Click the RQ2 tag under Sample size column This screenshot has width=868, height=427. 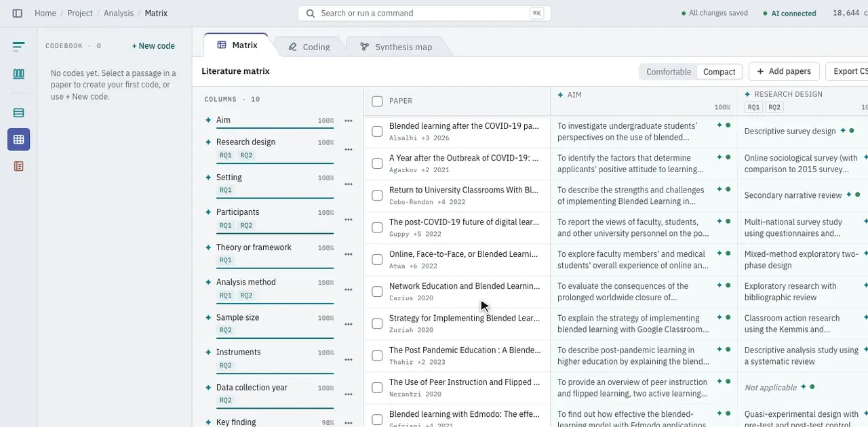pos(225,330)
